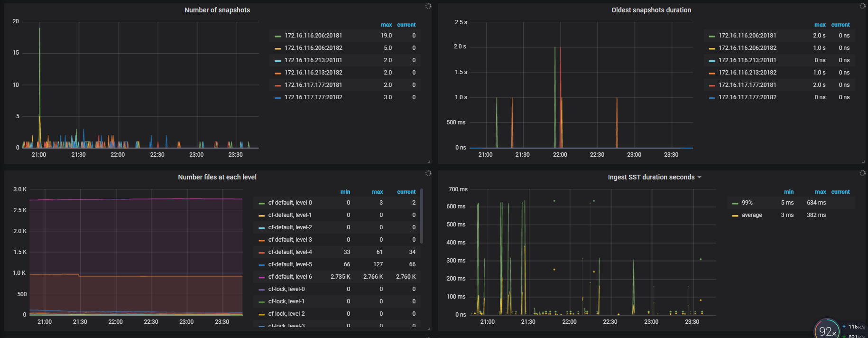This screenshot has width=868, height=338.
Task: Sort Oldest snapshots duration legend by current
Action: pos(840,25)
